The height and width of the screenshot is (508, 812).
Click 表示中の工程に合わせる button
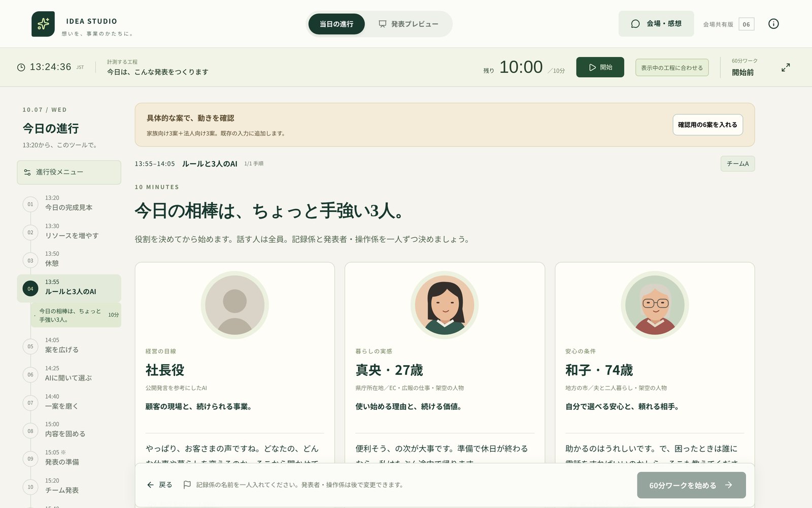(x=672, y=68)
